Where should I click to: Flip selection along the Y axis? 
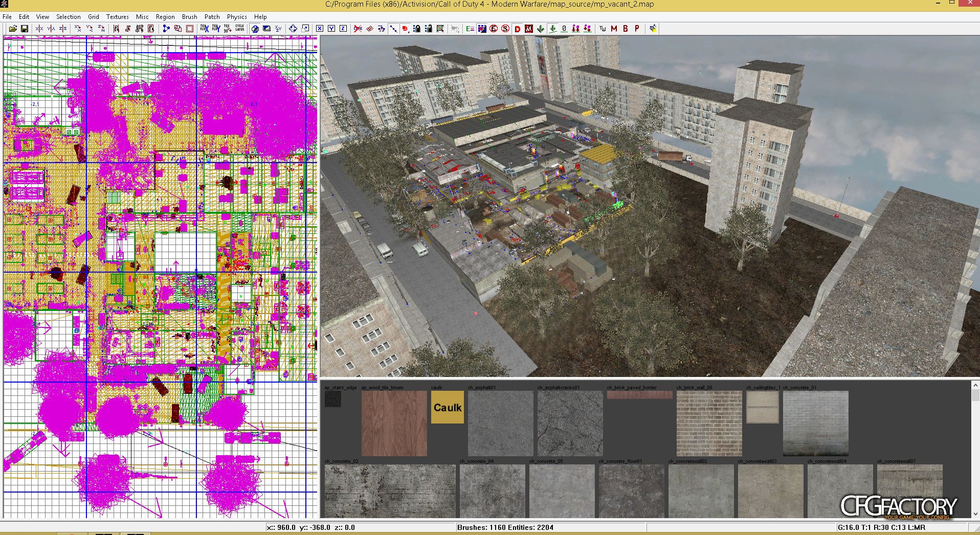tap(51, 29)
